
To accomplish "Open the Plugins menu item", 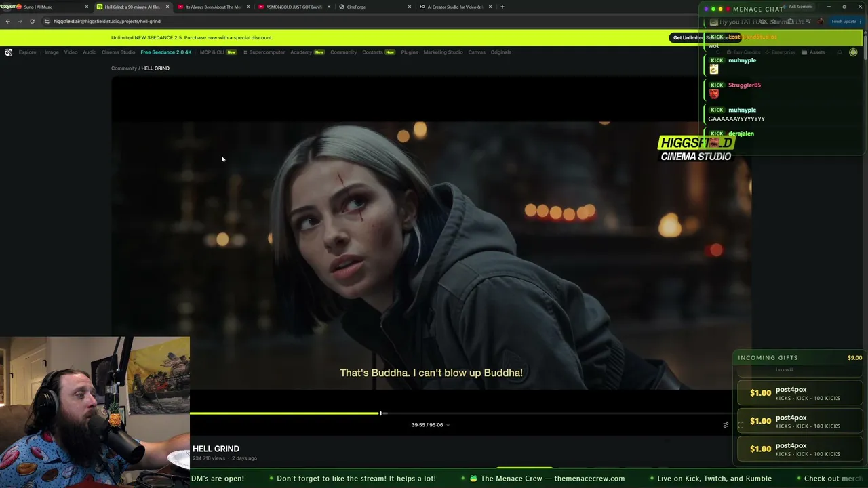I will tap(410, 52).
